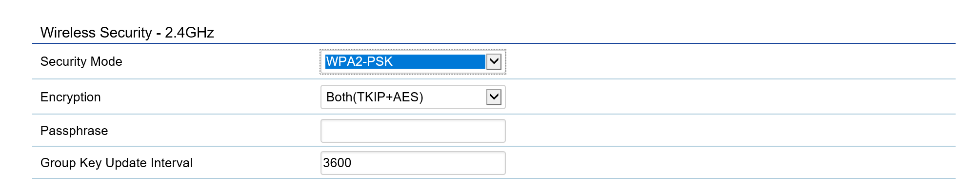Viewport: 980px width, 193px height.
Task: Click the 3600 value in interval box
Action: click(x=337, y=163)
